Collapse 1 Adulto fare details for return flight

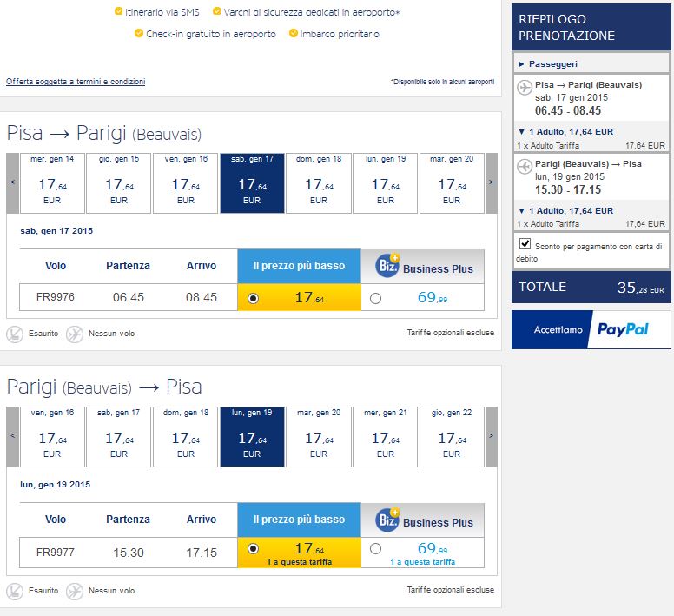click(565, 210)
